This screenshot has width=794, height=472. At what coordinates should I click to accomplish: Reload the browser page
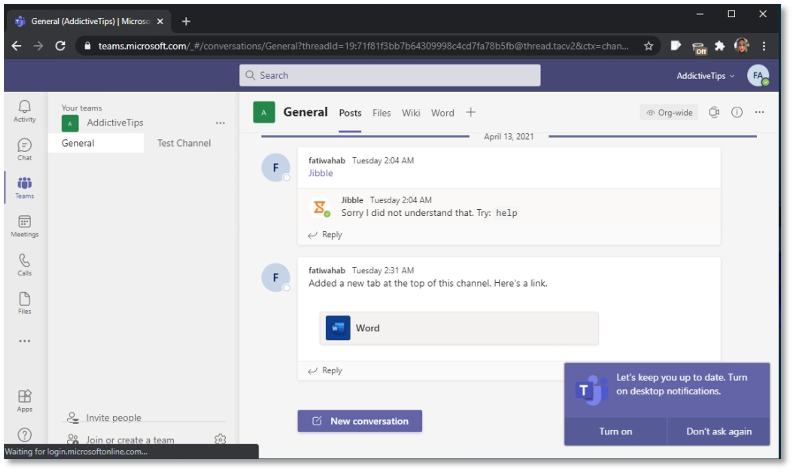point(60,46)
